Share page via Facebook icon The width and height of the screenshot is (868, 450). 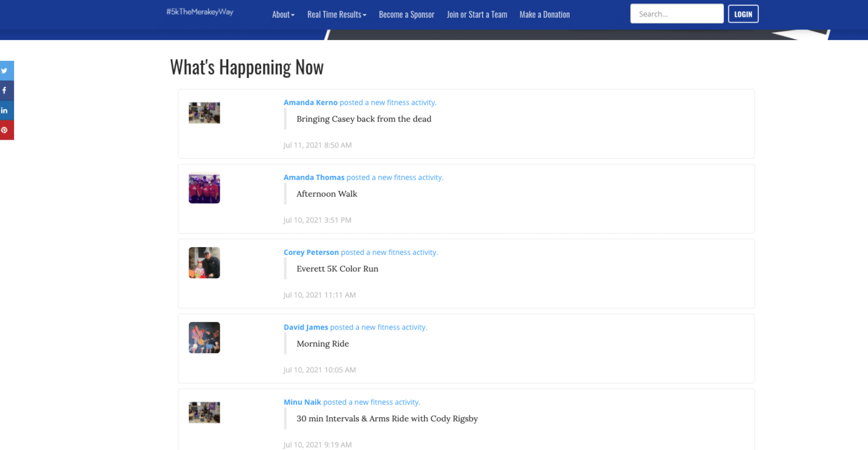click(5, 90)
